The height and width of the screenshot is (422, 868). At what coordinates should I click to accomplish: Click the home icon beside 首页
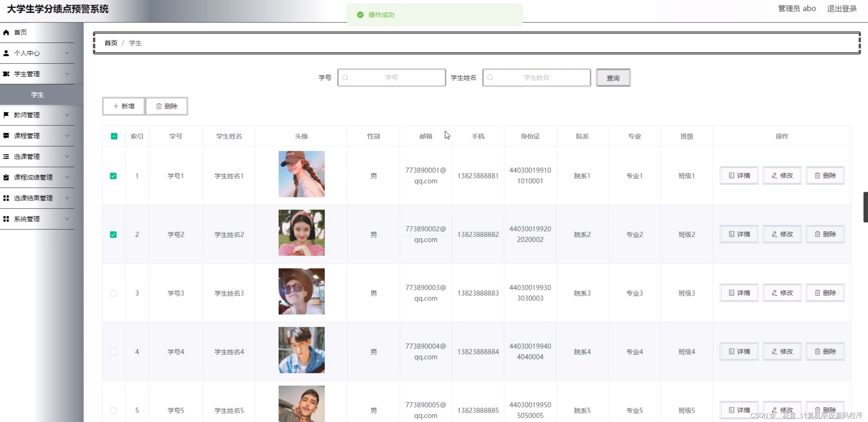pyautogui.click(x=6, y=32)
